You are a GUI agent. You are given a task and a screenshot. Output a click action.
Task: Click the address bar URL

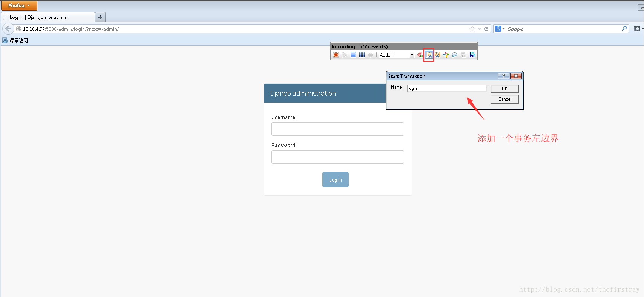click(x=71, y=29)
